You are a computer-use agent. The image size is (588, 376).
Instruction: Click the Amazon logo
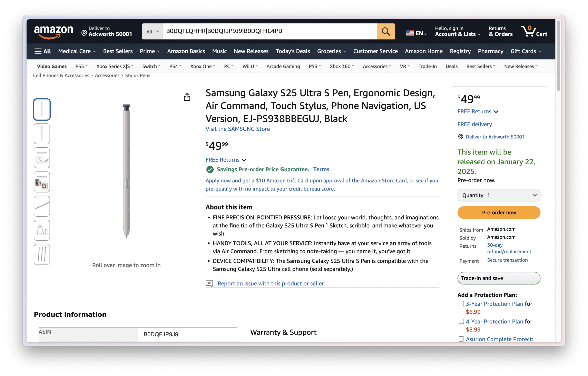click(x=54, y=31)
